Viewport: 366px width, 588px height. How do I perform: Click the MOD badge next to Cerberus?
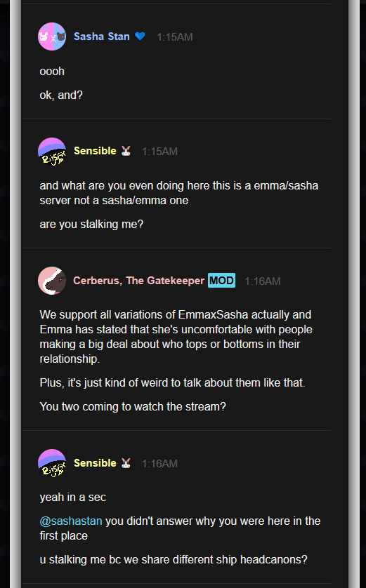pyautogui.click(x=221, y=281)
